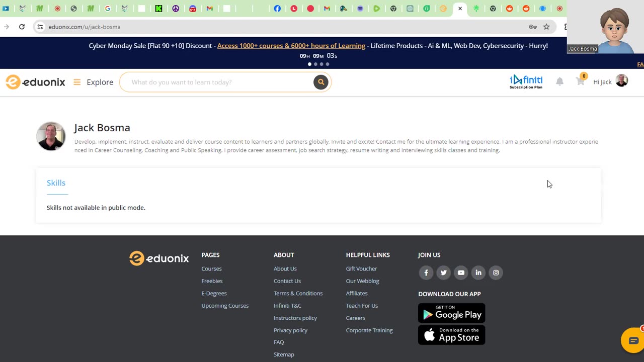Viewport: 644px width, 362px height.
Task: Close the current browser tab
Action: [460, 9]
